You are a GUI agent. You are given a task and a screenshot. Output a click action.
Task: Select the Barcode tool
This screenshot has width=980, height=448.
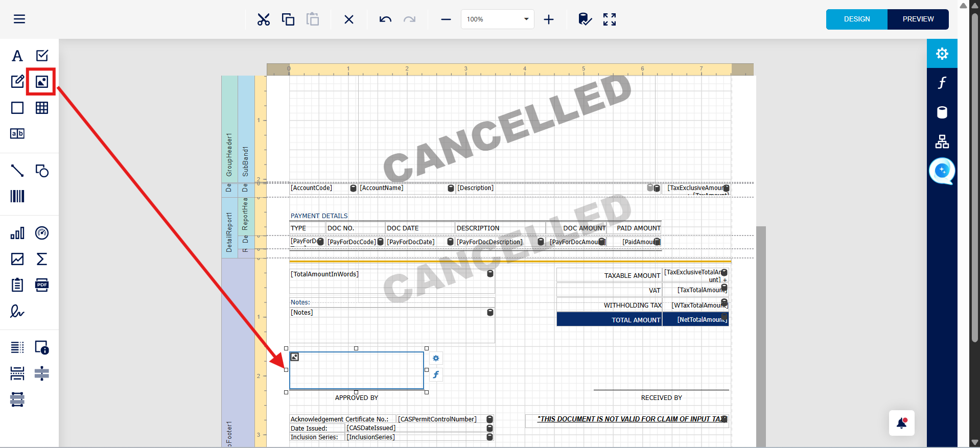(x=17, y=196)
